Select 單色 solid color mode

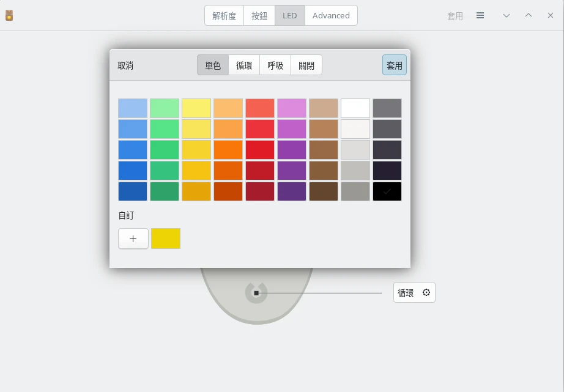click(x=213, y=65)
